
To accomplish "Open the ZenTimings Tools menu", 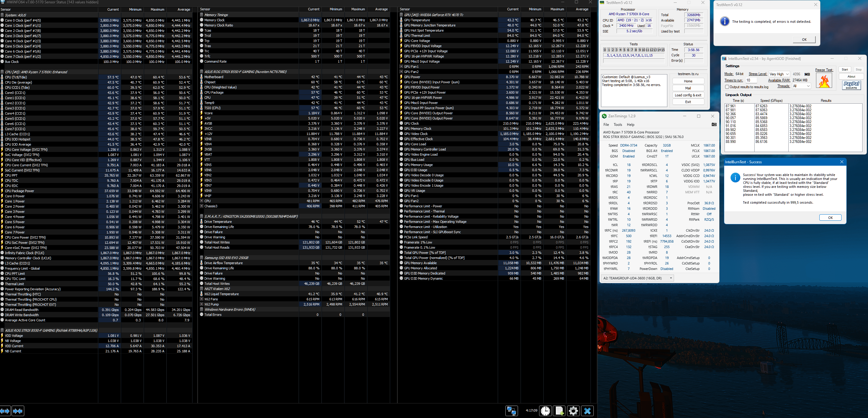I will (x=618, y=125).
